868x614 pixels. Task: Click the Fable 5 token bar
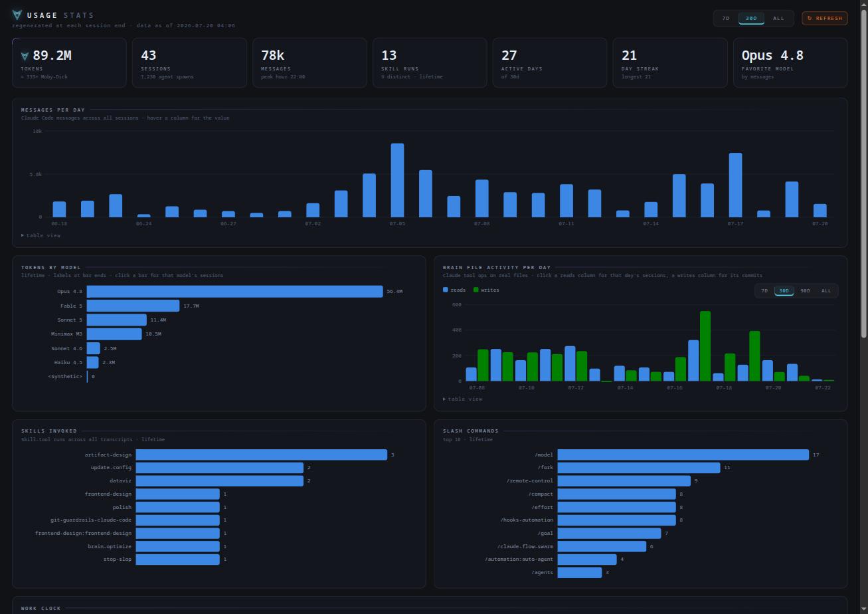point(133,306)
